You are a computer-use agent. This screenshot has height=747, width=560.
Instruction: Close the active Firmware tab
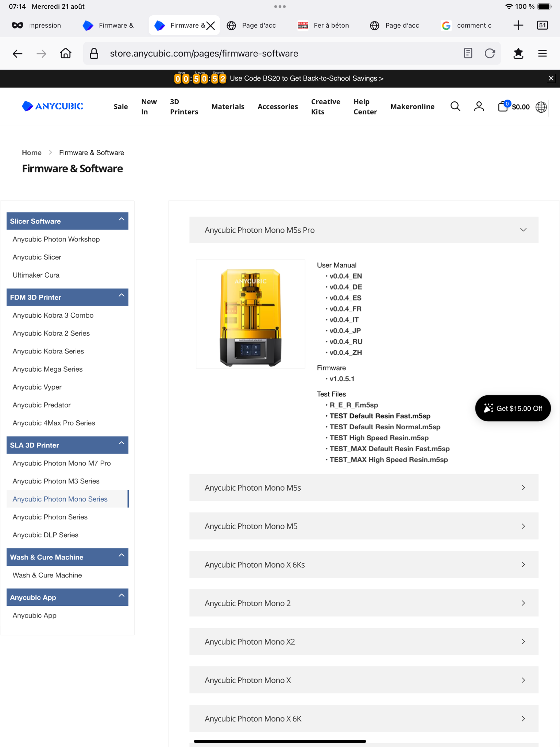[x=211, y=26]
